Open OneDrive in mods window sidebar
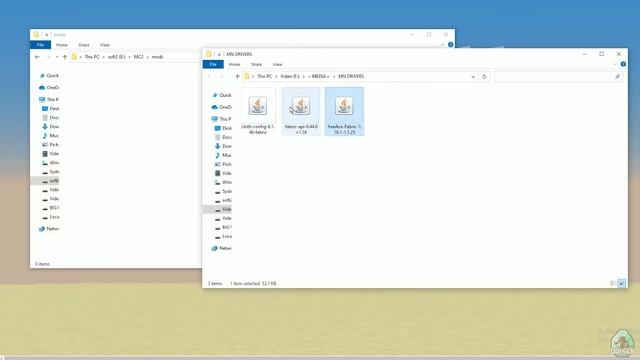This screenshot has height=360, width=640. 49,87
